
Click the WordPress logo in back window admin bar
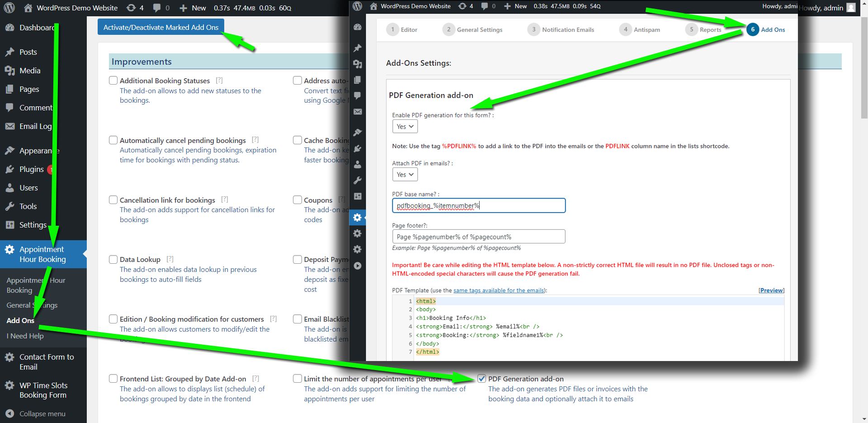point(9,8)
